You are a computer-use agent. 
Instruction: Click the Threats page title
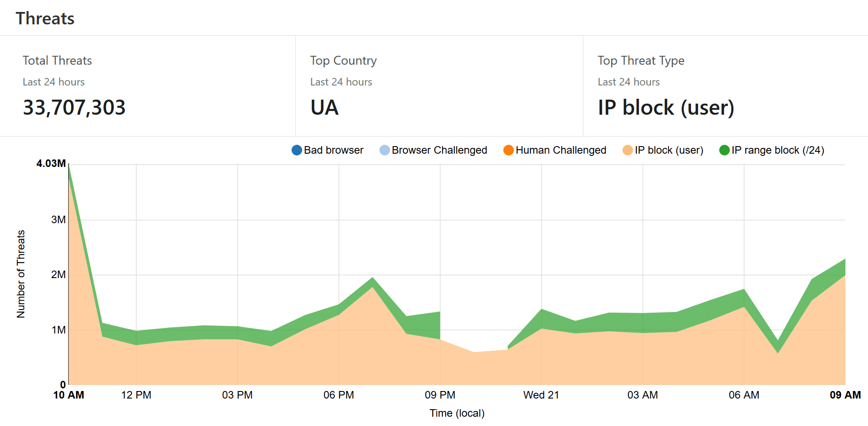pyautogui.click(x=45, y=19)
